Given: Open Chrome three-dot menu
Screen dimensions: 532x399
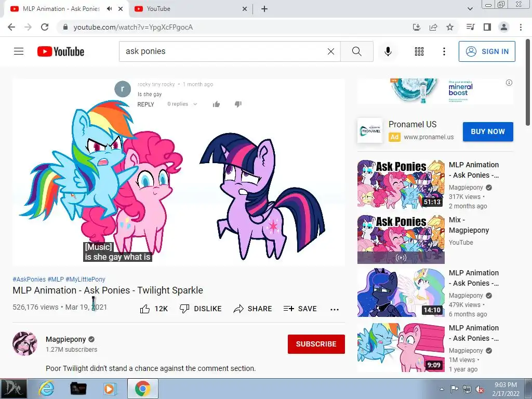Looking at the screenshot, I should 521,27.
